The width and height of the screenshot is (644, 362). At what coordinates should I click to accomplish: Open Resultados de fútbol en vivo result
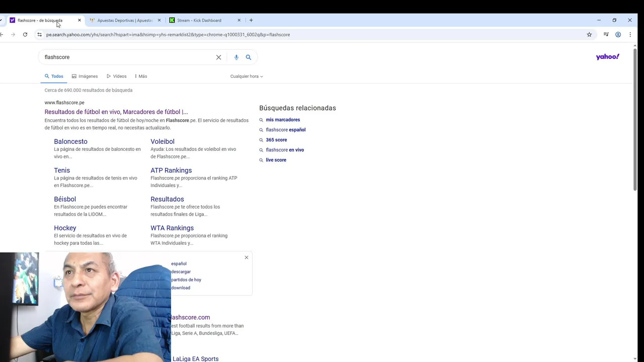point(116,112)
